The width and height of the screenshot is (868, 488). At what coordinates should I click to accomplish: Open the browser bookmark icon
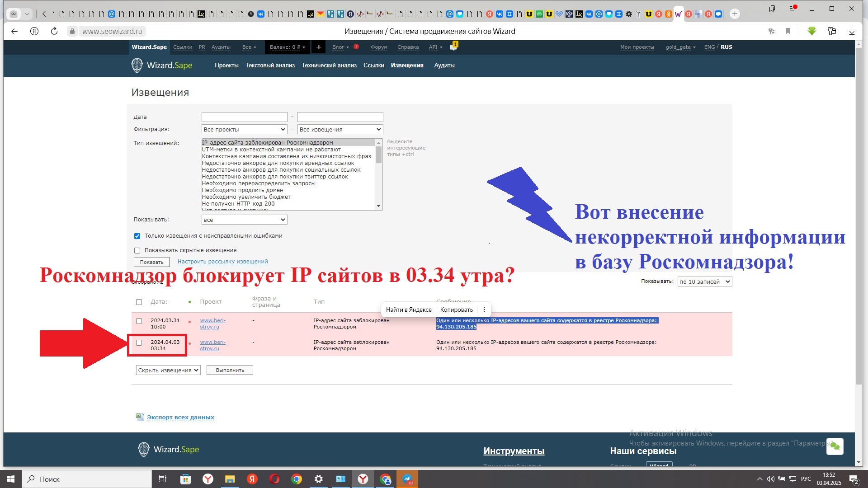point(788,31)
